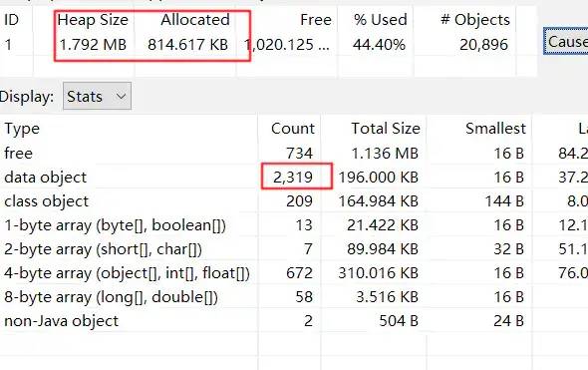Select the 2-byte array (short[], char[]) row
Viewport: 588px width, 370px height.
(x=294, y=249)
